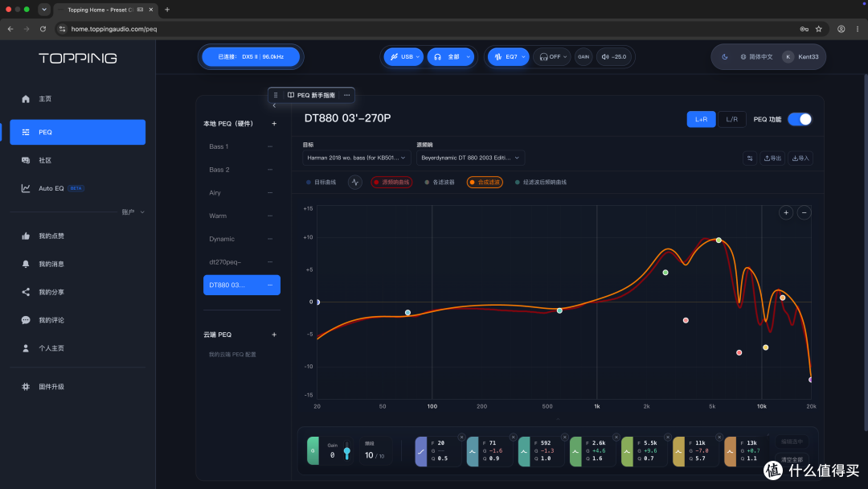Select L/R separate channel mode

[732, 119]
